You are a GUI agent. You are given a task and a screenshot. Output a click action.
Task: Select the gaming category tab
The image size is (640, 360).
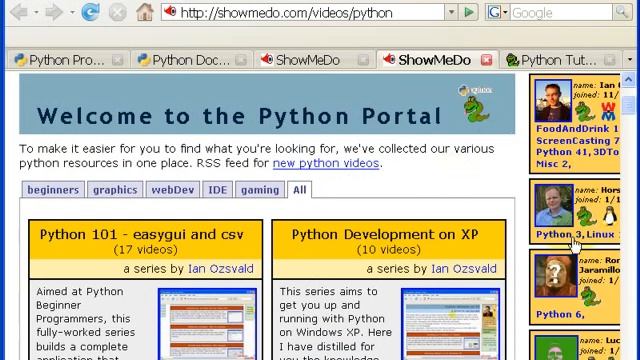coord(260,190)
